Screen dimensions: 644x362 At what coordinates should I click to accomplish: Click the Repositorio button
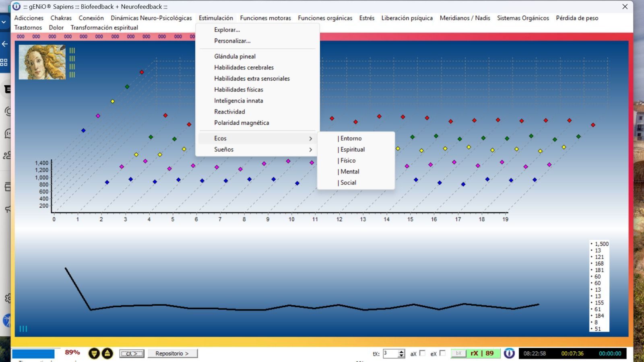click(172, 354)
